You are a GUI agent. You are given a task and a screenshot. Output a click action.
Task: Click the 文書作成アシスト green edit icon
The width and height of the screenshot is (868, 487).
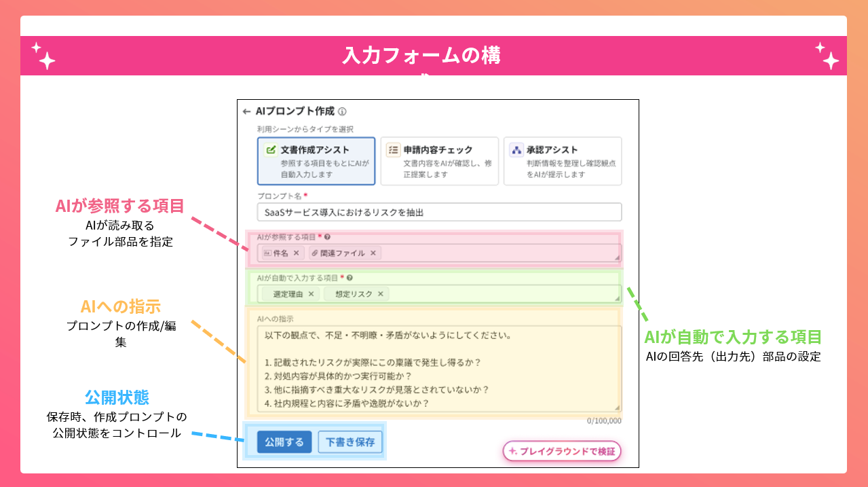click(x=271, y=150)
